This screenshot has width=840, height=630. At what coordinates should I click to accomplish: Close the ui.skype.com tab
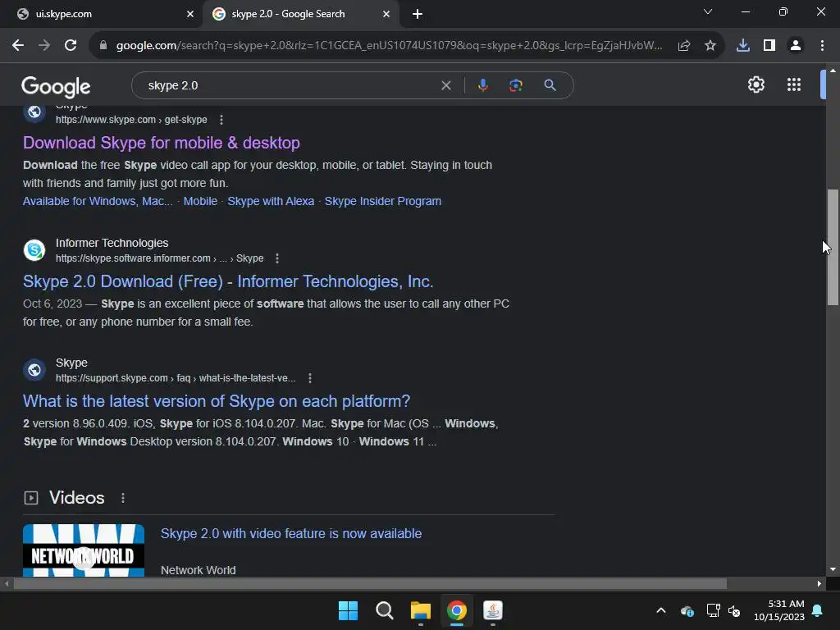190,15
